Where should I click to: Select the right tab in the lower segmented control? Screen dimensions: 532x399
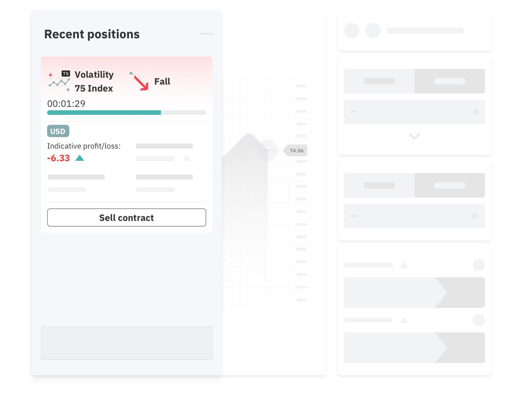pos(450,185)
